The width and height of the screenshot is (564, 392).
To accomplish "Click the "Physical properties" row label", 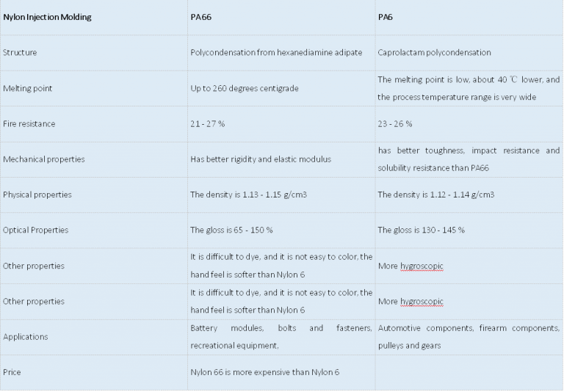I will pyautogui.click(x=37, y=195).
